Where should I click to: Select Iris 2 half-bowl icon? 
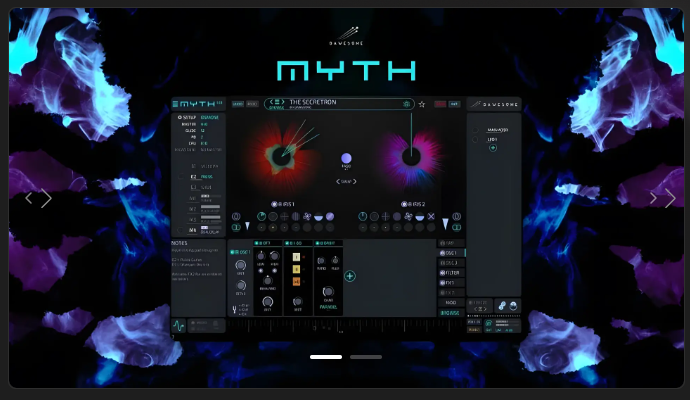pyautogui.click(x=420, y=216)
